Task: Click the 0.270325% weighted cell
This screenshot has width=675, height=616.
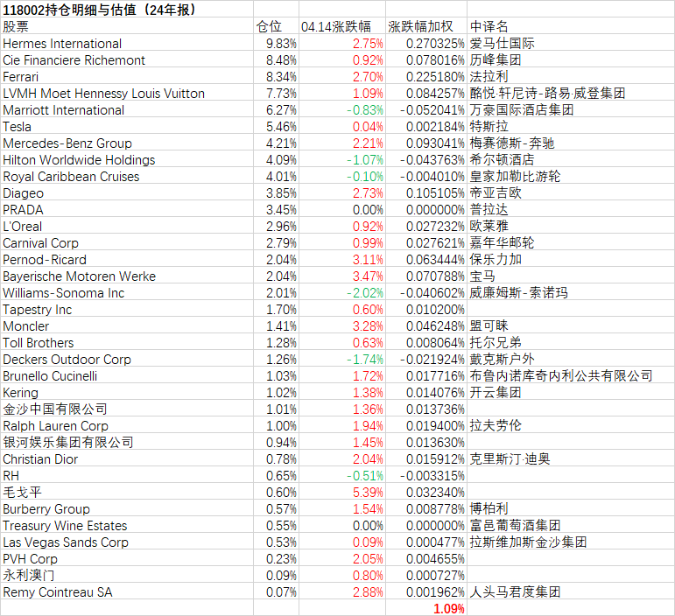Action: pyautogui.click(x=426, y=43)
